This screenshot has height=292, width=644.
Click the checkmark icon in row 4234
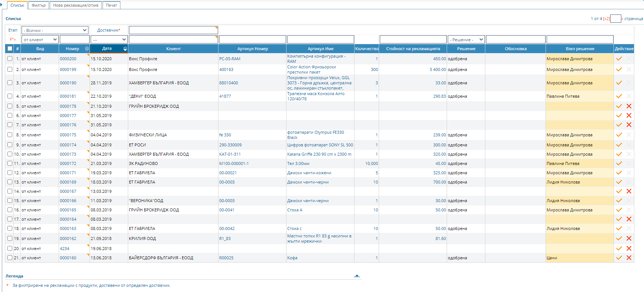619,249
